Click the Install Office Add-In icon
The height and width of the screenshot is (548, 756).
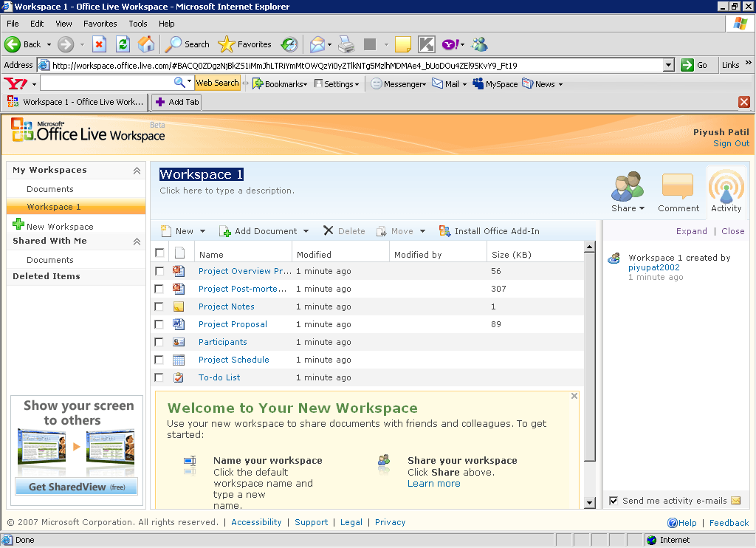tap(444, 231)
